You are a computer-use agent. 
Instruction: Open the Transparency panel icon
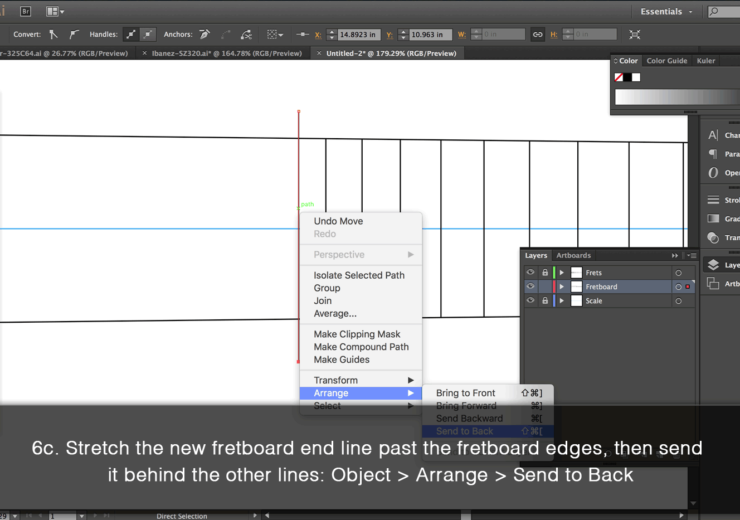click(x=713, y=238)
